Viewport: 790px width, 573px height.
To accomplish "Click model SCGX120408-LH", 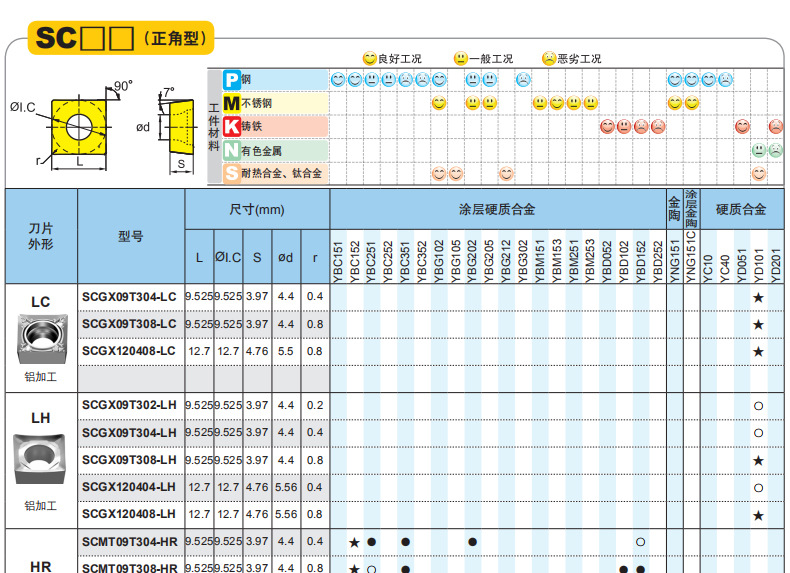I will [128, 515].
